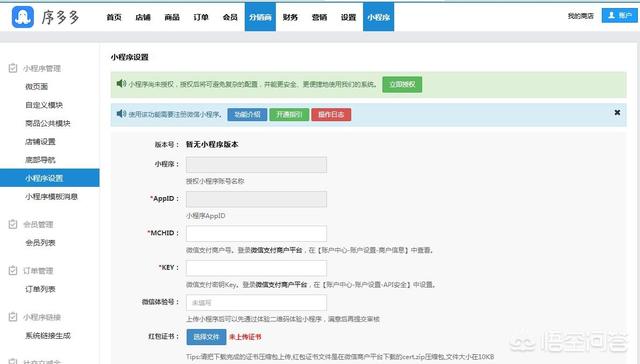Click the 我的商店 link
Image resolution: width=640 pixels, height=364 pixels.
point(580,16)
